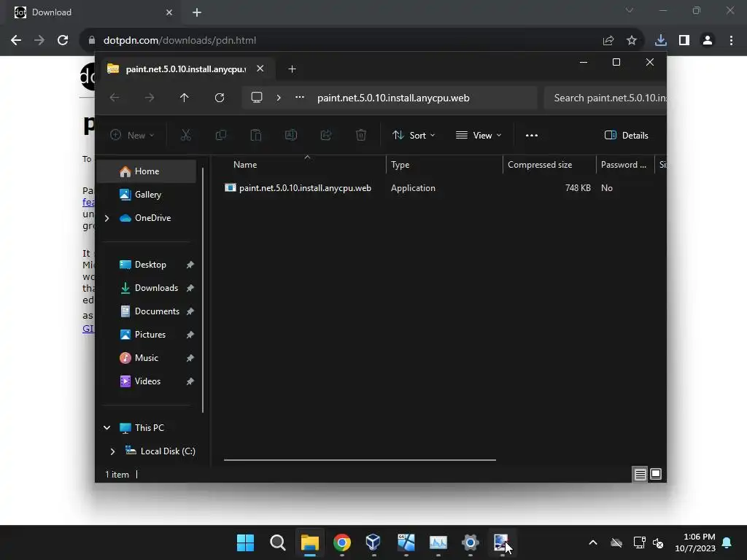747x560 pixels.
Task: Click the Search paint.net box in Explorer
Action: coord(605,98)
